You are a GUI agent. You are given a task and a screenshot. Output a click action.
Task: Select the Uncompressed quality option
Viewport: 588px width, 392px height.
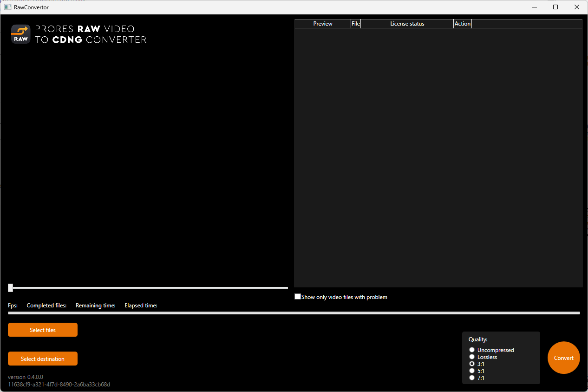click(x=472, y=350)
